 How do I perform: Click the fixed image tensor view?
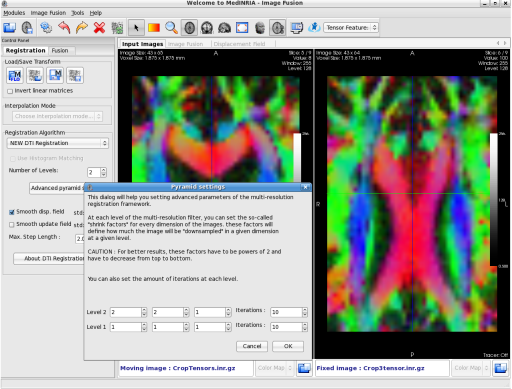pyautogui.click(x=412, y=204)
